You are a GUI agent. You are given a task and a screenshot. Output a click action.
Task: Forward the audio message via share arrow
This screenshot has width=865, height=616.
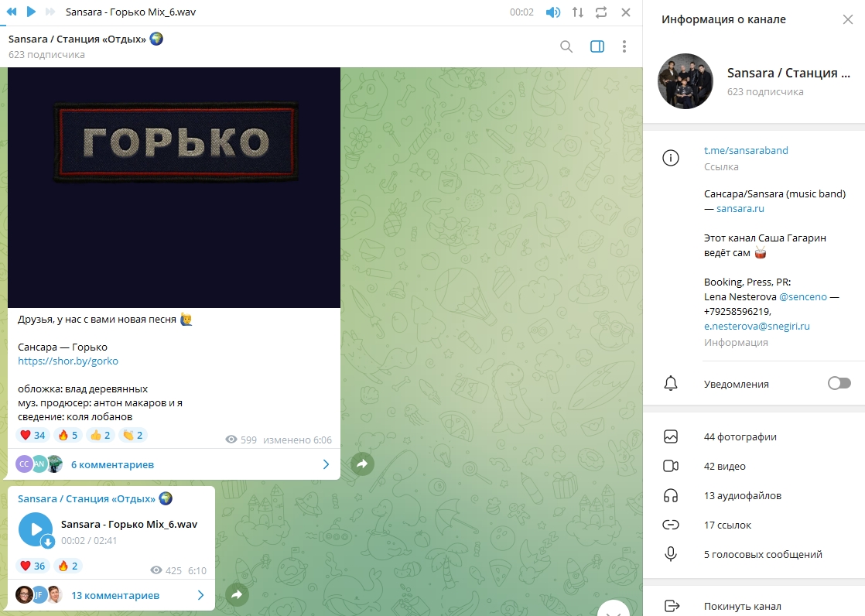238,596
